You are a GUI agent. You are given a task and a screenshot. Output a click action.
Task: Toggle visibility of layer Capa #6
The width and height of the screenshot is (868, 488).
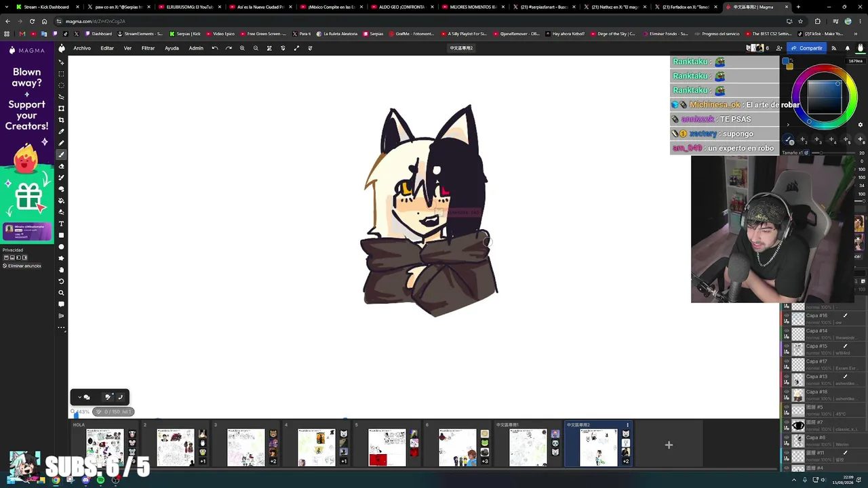point(787,438)
